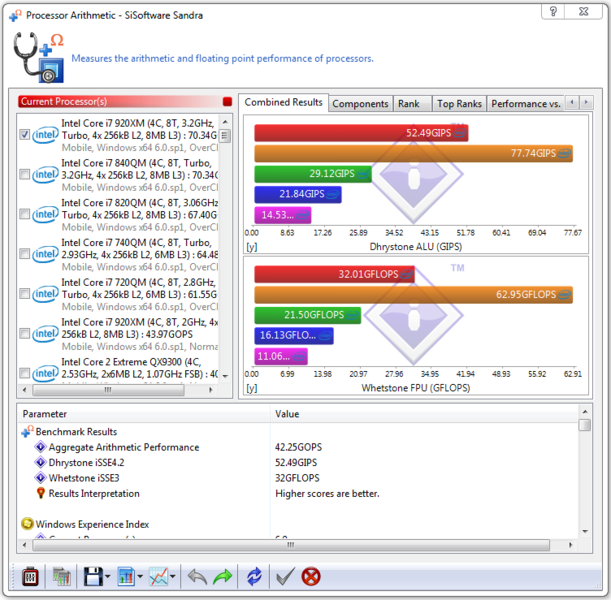Click the red cancel X icon

coord(311,577)
